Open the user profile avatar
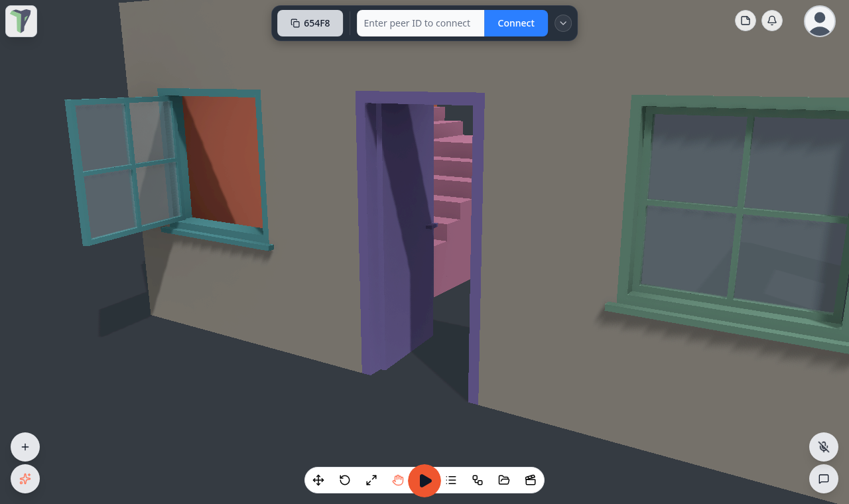This screenshot has height=504, width=849. click(x=820, y=21)
